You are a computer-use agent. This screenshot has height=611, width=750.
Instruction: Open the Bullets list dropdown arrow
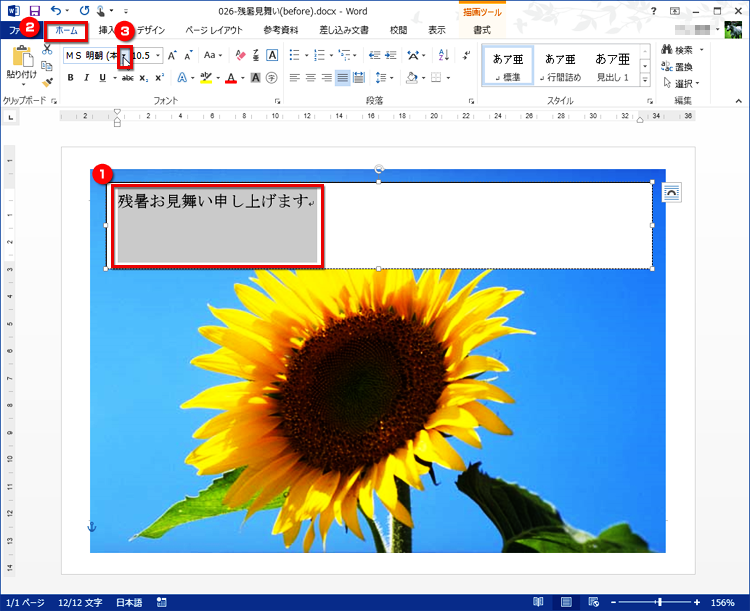coord(307,56)
